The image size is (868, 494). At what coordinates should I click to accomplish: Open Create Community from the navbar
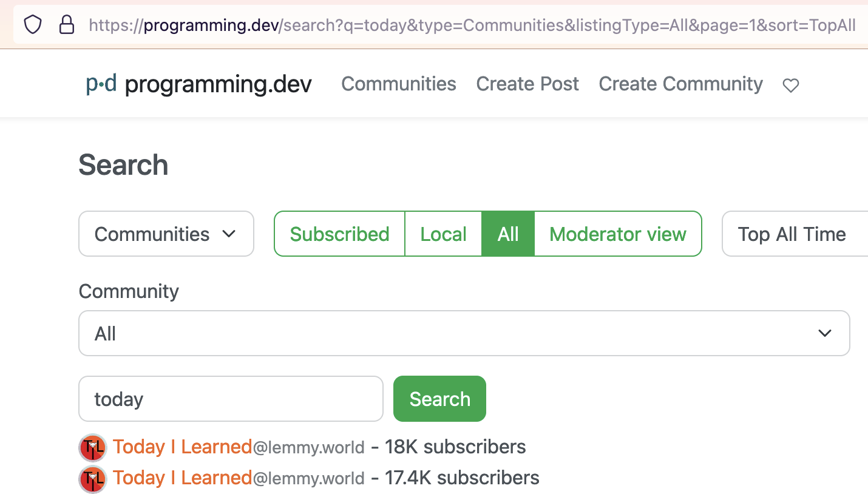coord(680,84)
